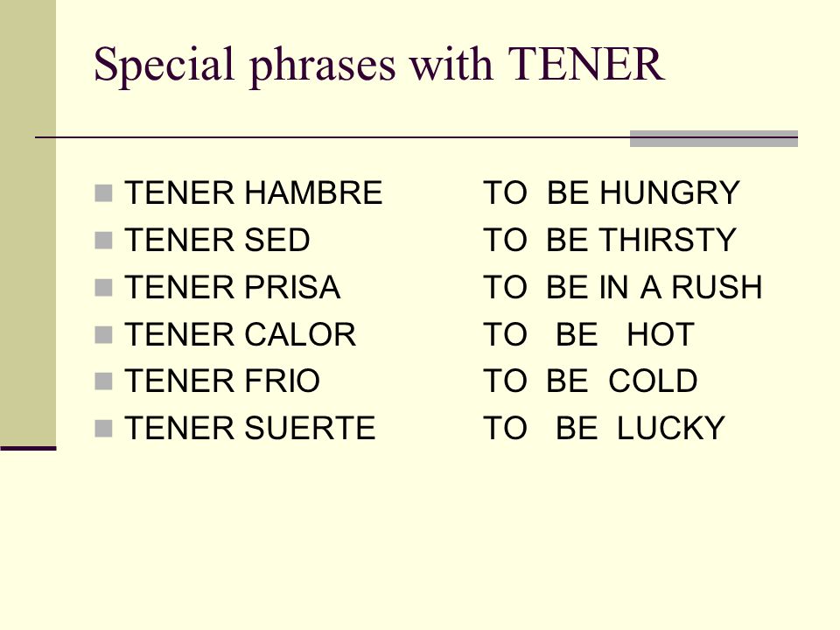Click the bullet beside TENER FRIO
Viewport: 840px width, 630px height.
(x=103, y=381)
